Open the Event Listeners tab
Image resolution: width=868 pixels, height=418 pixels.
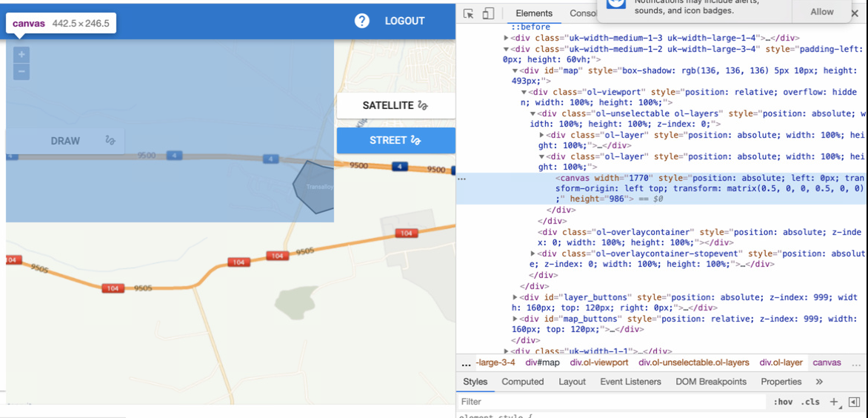(x=630, y=382)
